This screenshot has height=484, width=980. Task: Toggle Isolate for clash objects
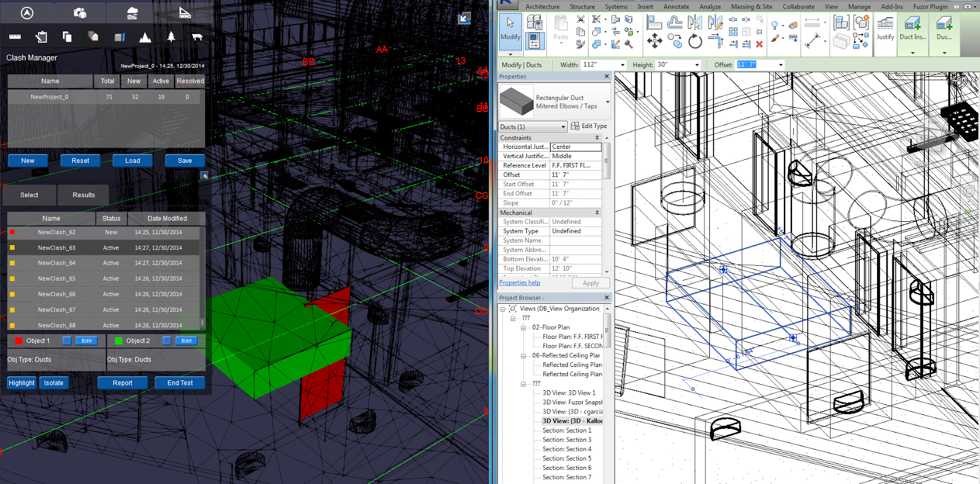(53, 383)
